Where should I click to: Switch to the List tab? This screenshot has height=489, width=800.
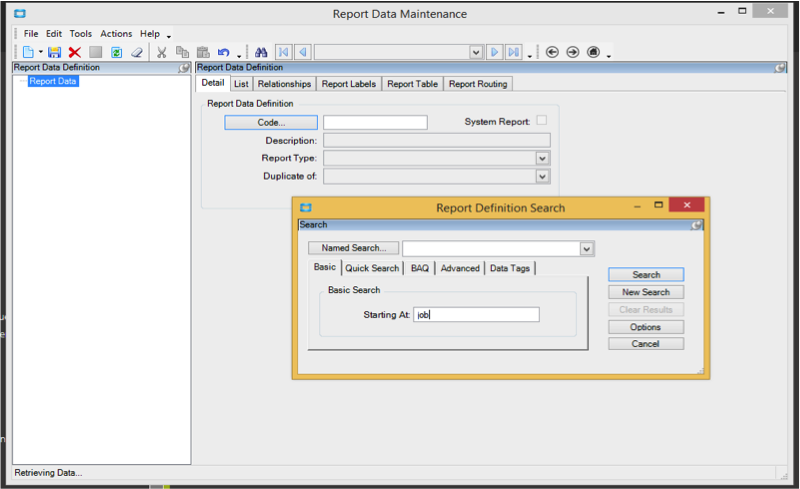coord(241,84)
